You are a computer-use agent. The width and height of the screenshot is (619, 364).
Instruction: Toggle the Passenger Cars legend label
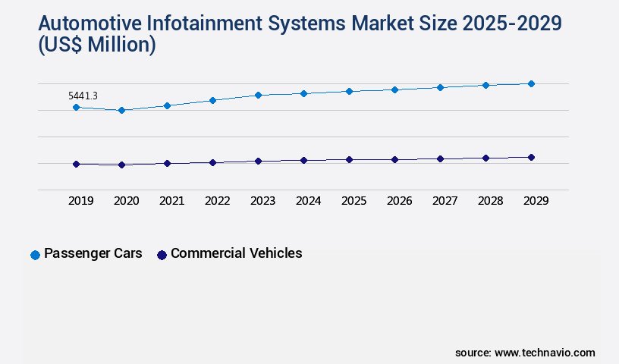[x=93, y=253]
